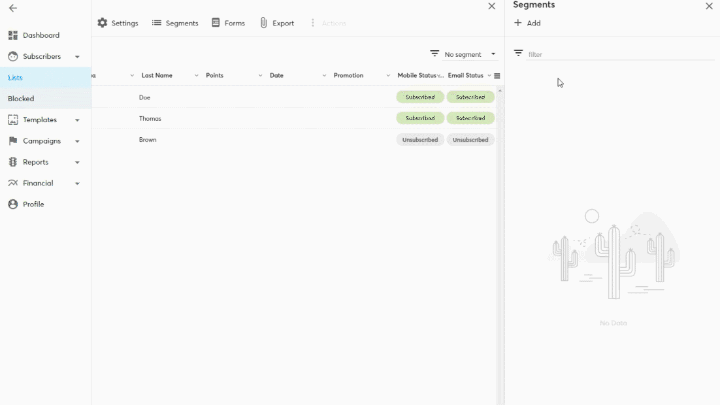Toggle Brown's Mobile Status Unsubscribed badge
The image size is (720, 405).
click(x=420, y=140)
